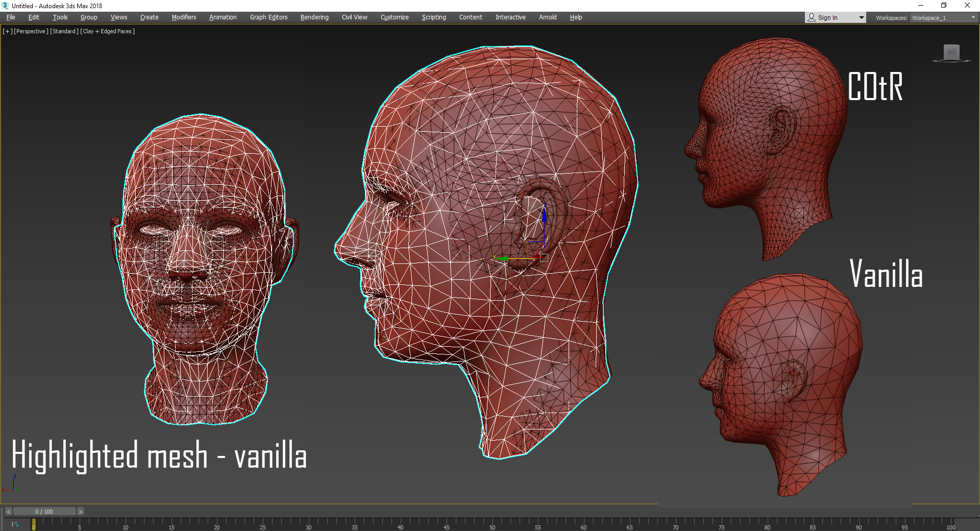
Task: Open the Civil View menu
Action: (354, 17)
